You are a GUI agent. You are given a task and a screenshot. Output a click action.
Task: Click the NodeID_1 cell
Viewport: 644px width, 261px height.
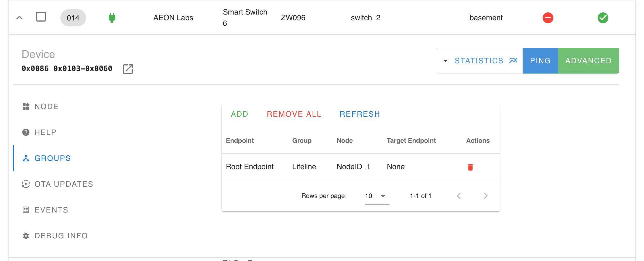pyautogui.click(x=353, y=167)
